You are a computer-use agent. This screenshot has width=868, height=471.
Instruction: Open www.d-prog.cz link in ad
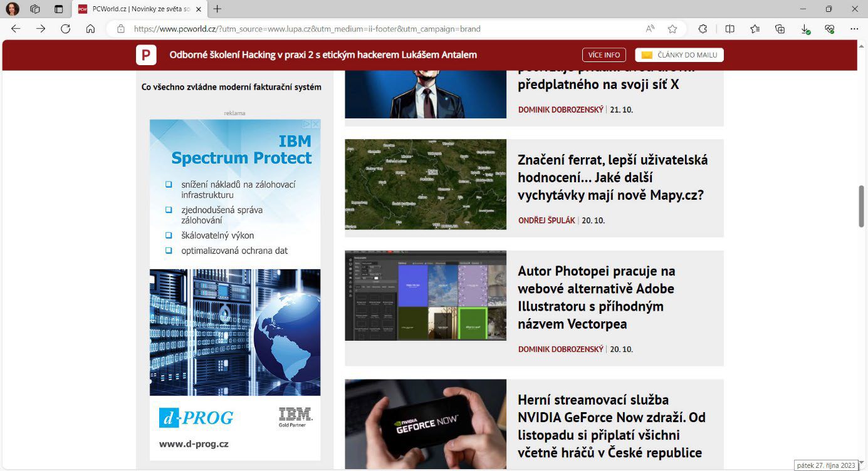(194, 444)
